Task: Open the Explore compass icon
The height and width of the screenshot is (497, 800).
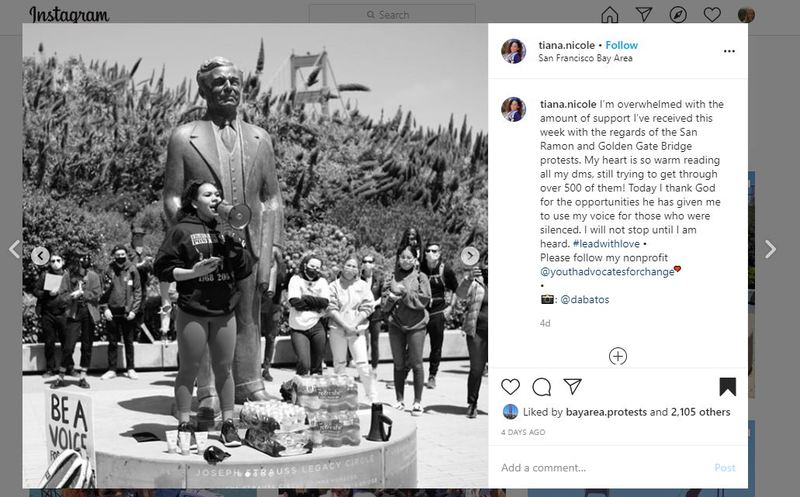Action: [678, 14]
